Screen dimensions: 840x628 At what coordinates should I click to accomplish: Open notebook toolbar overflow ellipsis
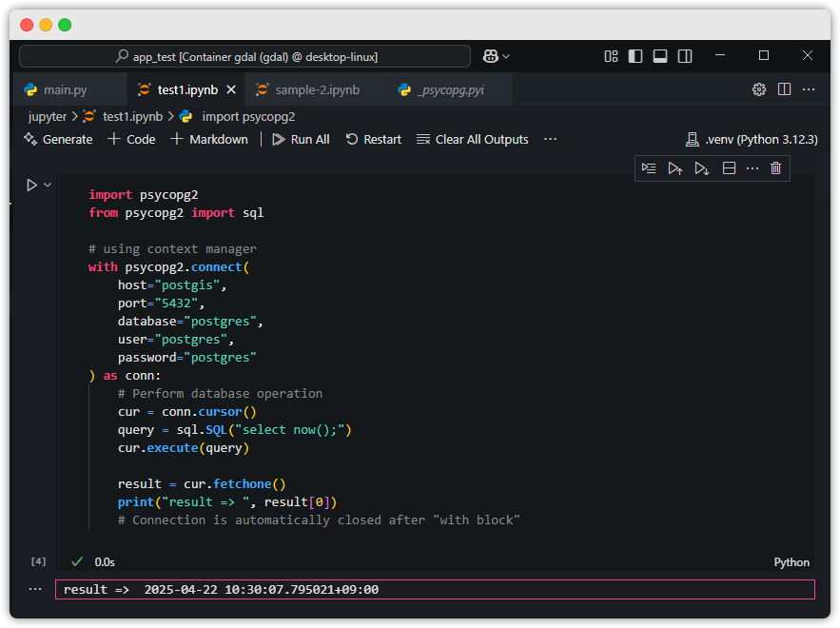[x=550, y=139]
